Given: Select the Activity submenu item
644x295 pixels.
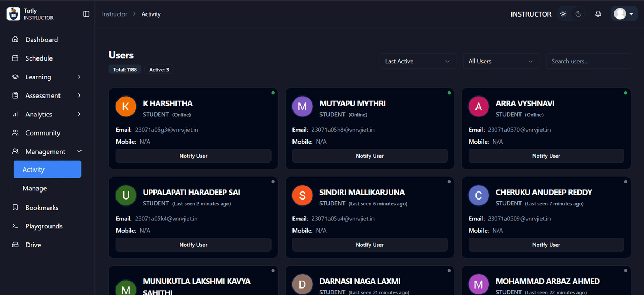Looking at the screenshot, I should pos(48,169).
